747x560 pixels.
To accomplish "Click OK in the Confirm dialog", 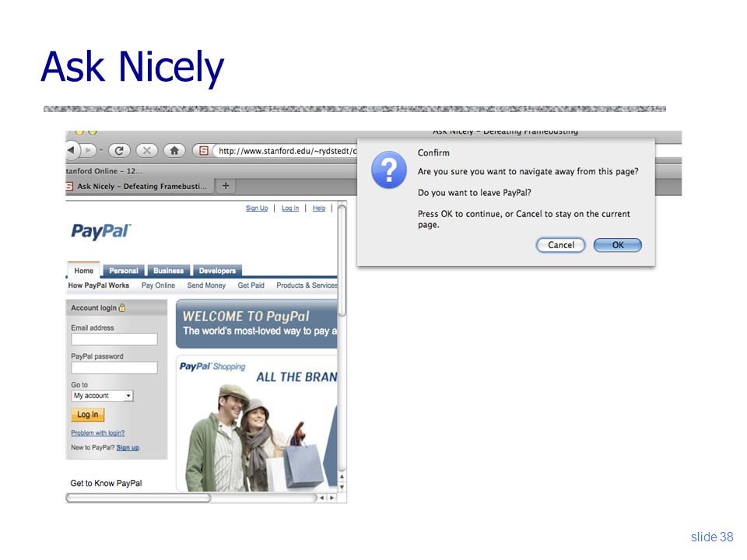I will [618, 245].
